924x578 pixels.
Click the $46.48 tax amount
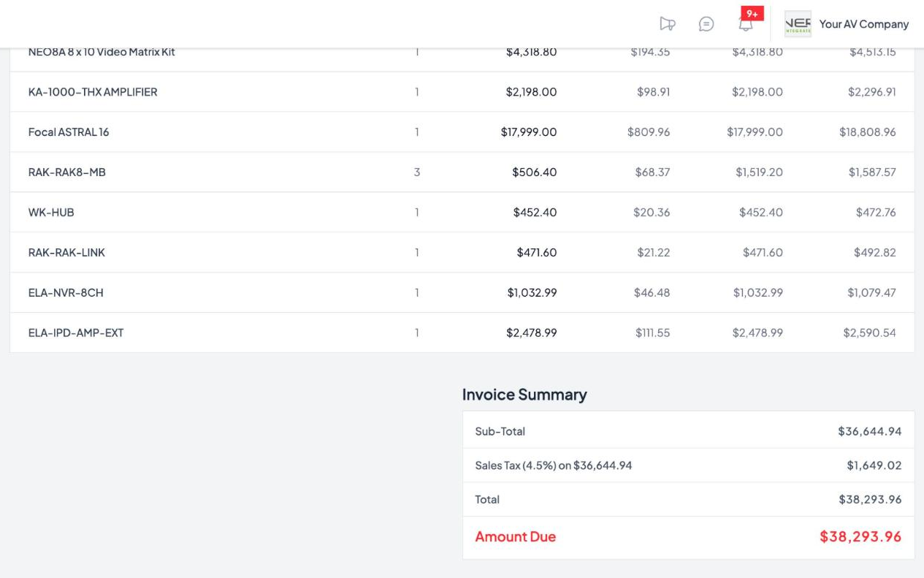pos(652,293)
